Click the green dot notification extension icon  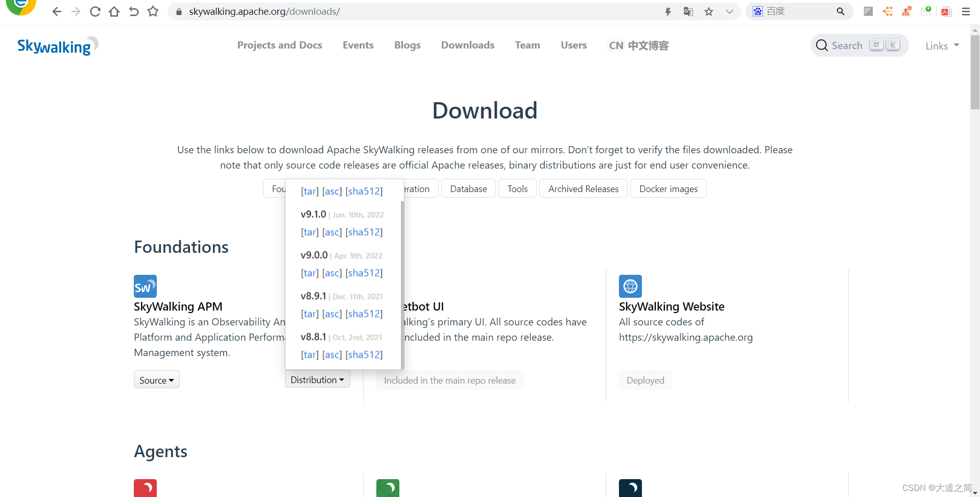(926, 11)
